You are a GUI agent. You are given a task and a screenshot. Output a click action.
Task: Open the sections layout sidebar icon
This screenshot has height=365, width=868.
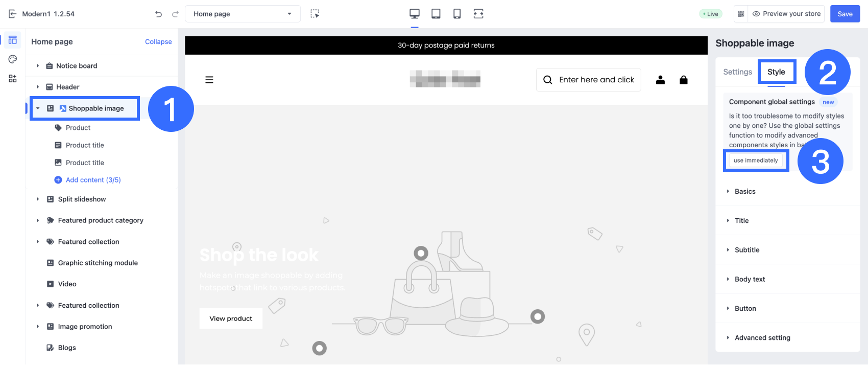13,40
